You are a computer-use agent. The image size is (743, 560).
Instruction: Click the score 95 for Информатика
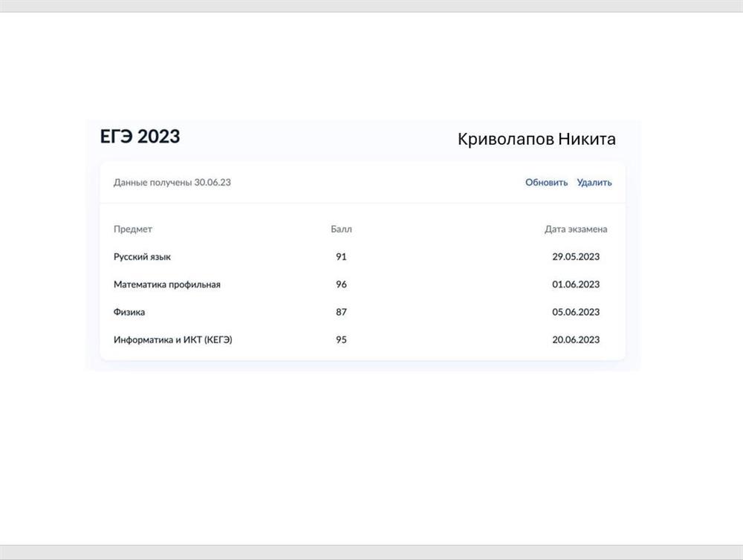[341, 339]
